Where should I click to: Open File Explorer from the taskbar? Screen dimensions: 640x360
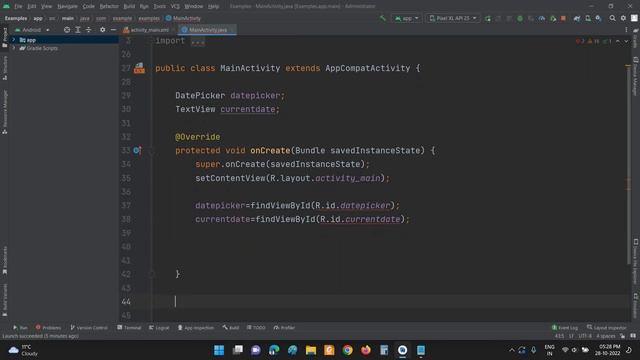pyautogui.click(x=311, y=350)
